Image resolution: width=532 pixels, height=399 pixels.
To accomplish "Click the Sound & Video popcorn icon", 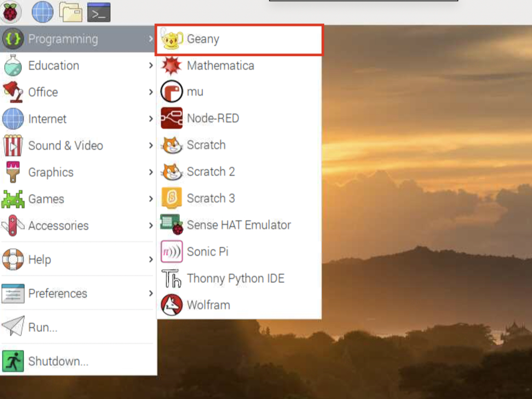I will tap(13, 145).
